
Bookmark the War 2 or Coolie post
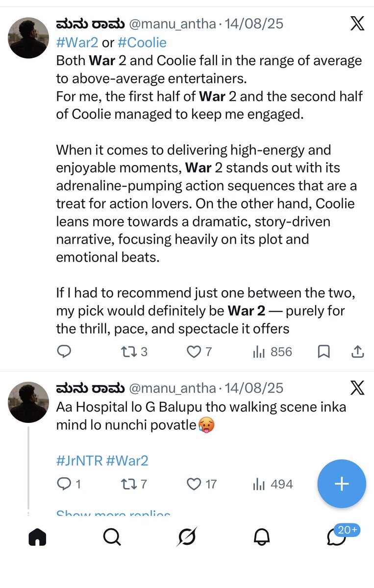point(324,351)
